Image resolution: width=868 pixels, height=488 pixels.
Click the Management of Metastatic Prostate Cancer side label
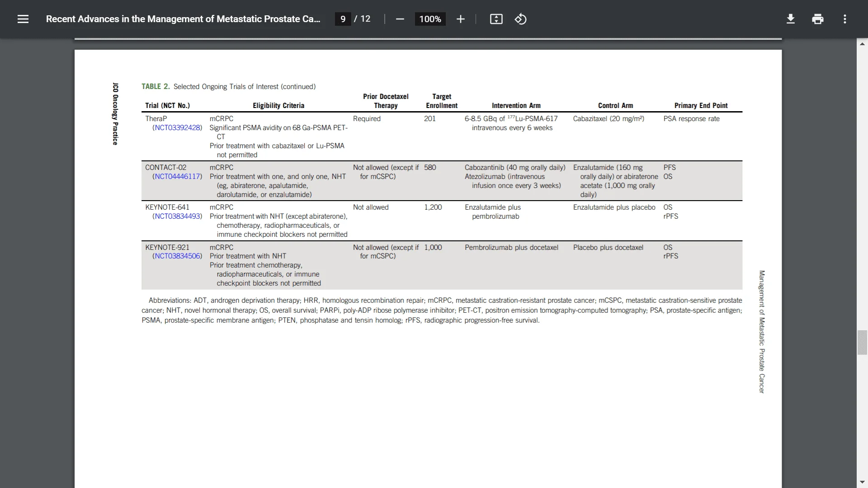[x=762, y=332]
